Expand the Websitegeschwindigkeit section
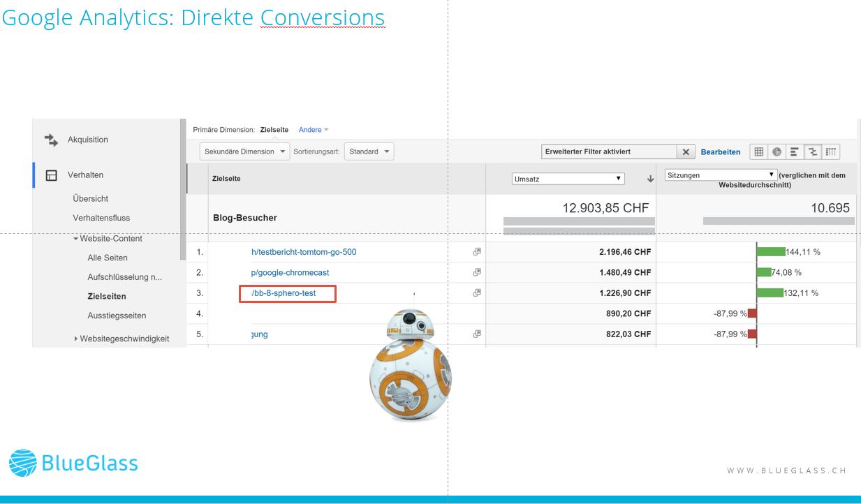Viewport: 861px width, 504px height. tap(76, 339)
